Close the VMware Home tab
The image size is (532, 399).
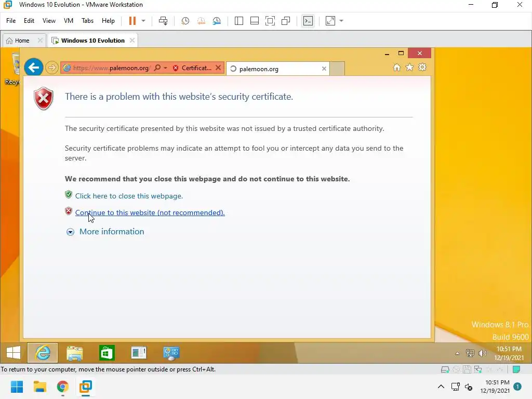(40, 41)
